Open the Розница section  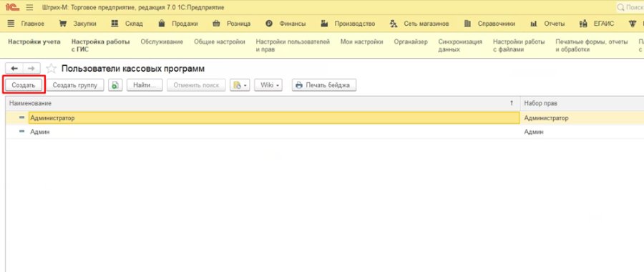(238, 24)
